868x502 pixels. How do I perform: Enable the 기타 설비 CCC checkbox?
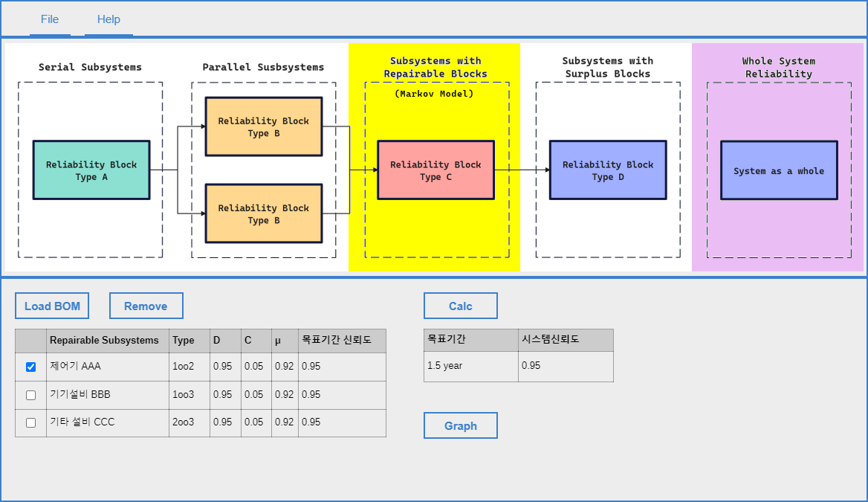30,422
